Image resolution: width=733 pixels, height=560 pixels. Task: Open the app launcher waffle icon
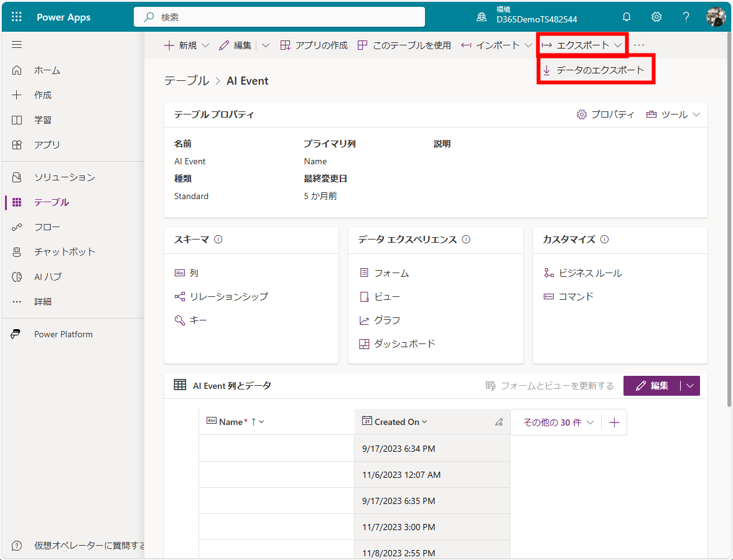(16, 17)
